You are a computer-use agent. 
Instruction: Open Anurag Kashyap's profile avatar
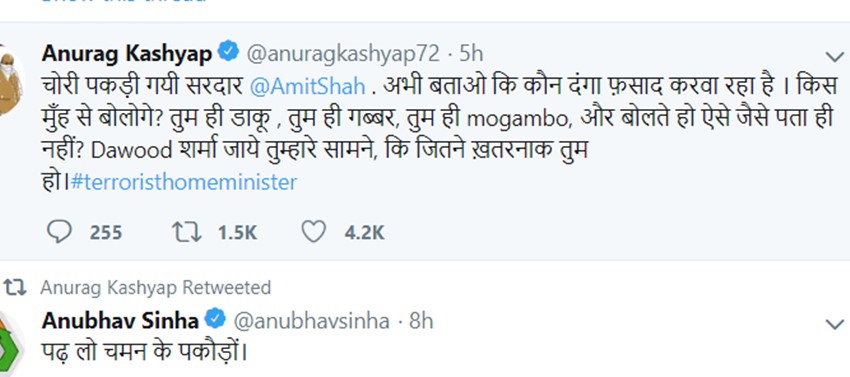11,80
